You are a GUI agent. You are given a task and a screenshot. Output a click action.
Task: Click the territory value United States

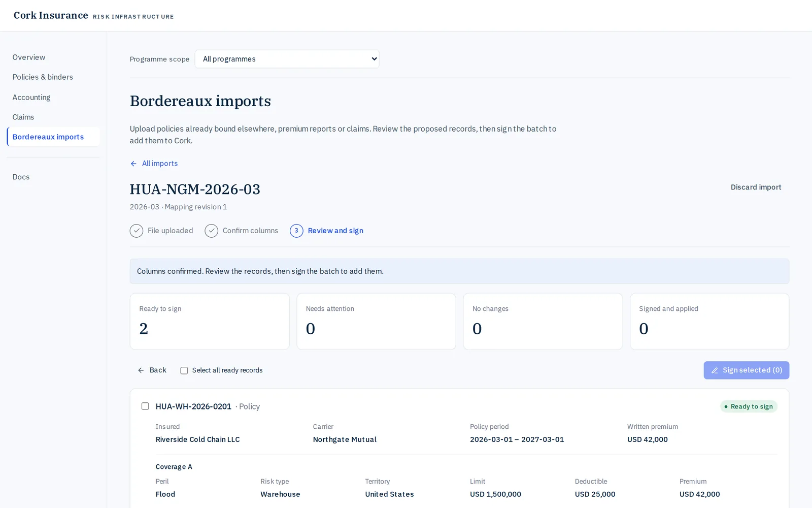click(389, 494)
